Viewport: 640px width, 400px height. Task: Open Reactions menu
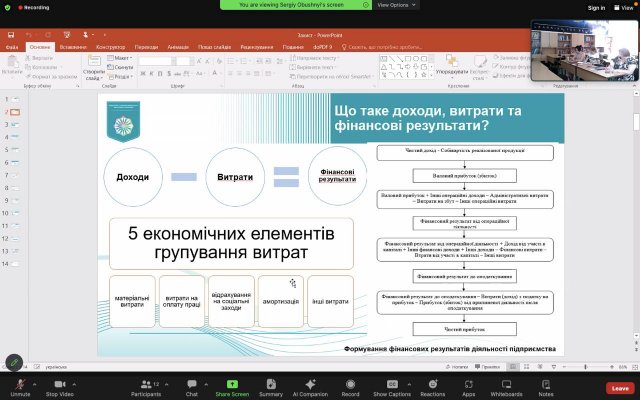pyautogui.click(x=433, y=385)
